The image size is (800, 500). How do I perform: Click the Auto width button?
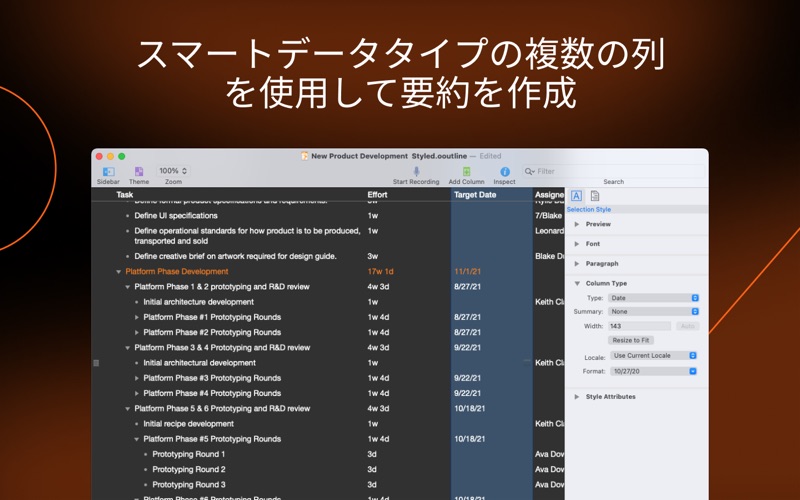click(x=687, y=326)
